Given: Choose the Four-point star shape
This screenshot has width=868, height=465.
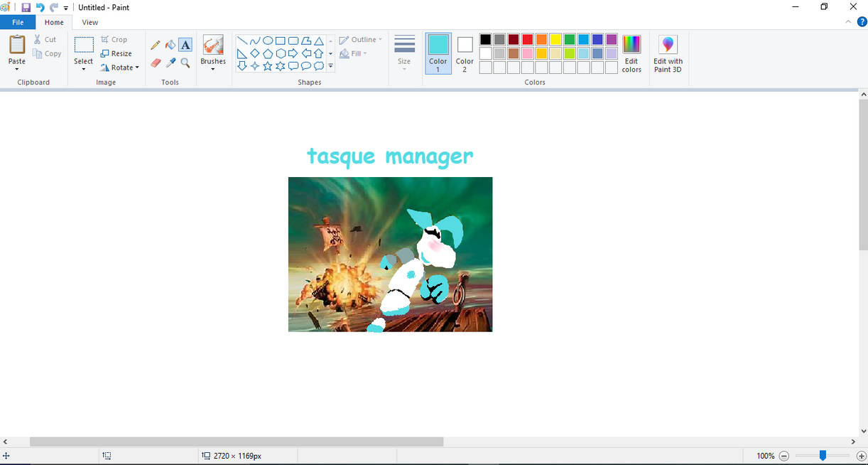Looking at the screenshot, I should click(255, 66).
